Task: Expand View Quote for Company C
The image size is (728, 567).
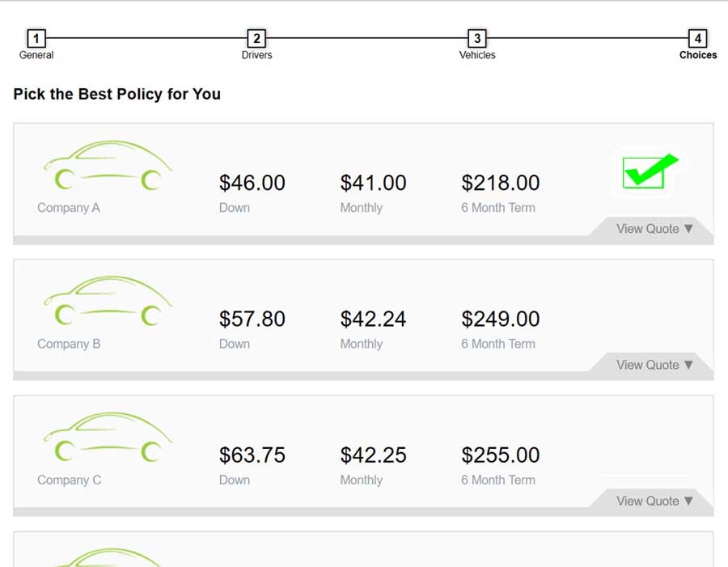Action: pyautogui.click(x=654, y=501)
